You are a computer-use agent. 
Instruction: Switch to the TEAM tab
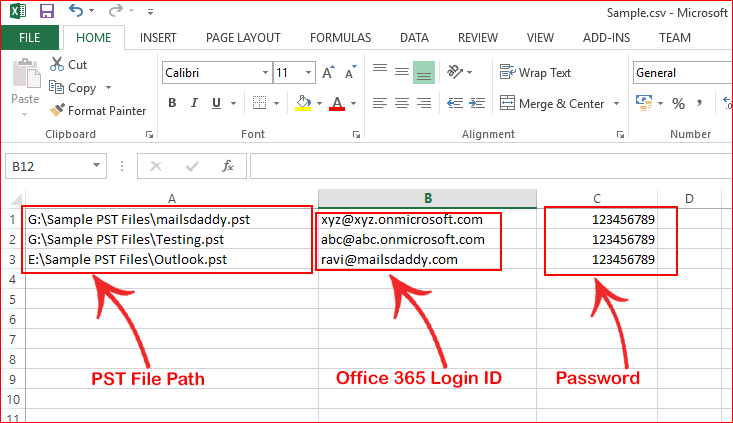(675, 37)
